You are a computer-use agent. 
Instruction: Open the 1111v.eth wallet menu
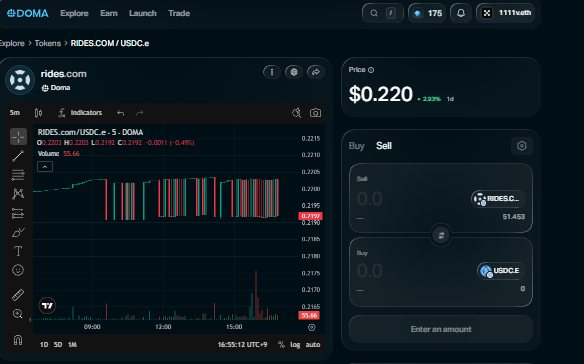505,13
